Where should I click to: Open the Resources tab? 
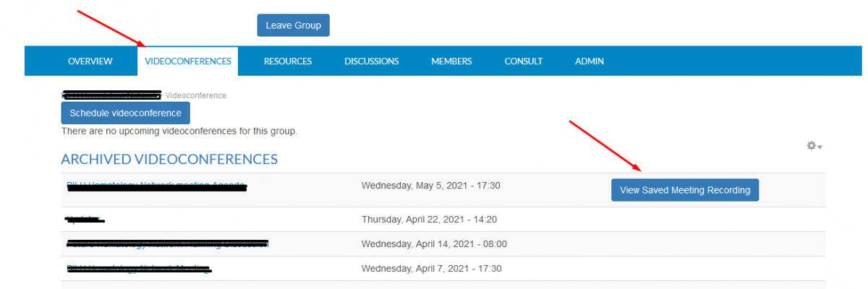(x=287, y=61)
